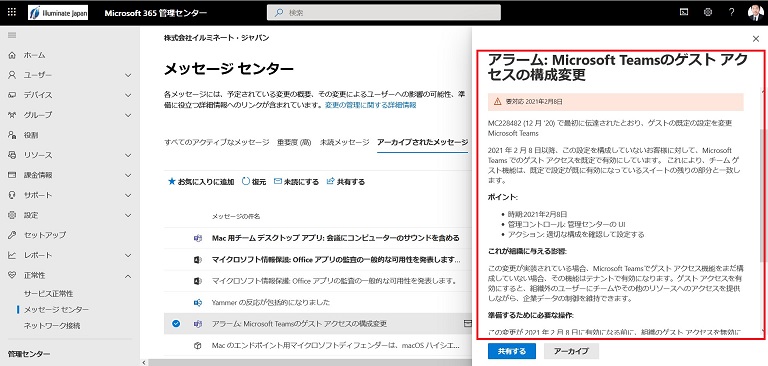Expand the サポート menu chevron

[128, 195]
